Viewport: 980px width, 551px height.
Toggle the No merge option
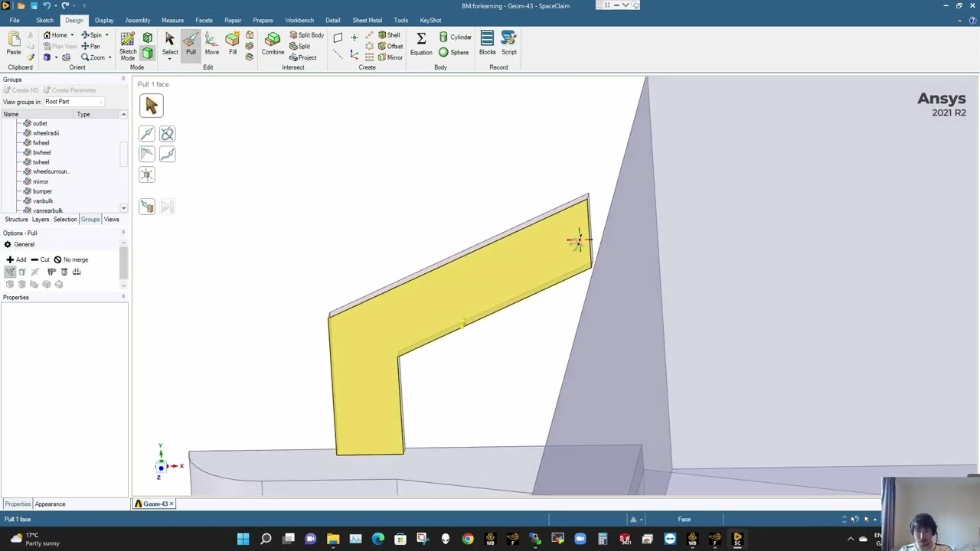[x=70, y=259]
